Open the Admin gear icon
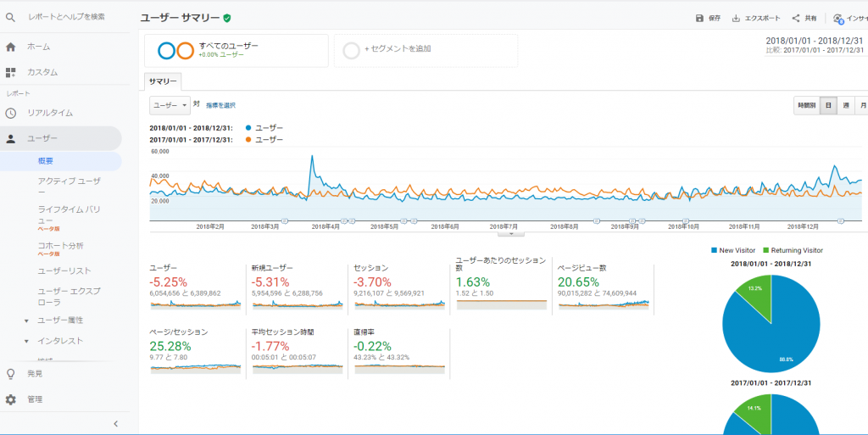This screenshot has width=868, height=435. pos(10,399)
